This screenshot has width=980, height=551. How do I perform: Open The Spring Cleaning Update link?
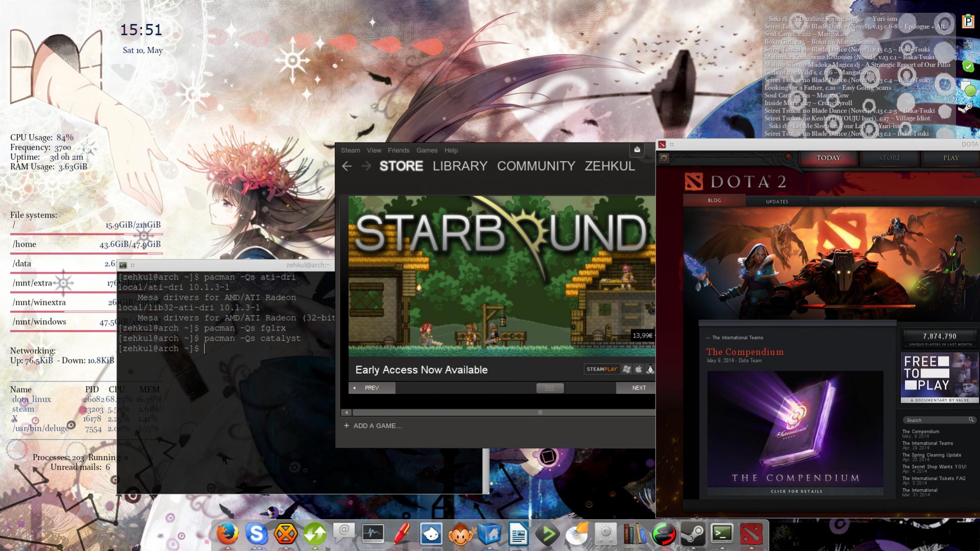click(x=931, y=455)
